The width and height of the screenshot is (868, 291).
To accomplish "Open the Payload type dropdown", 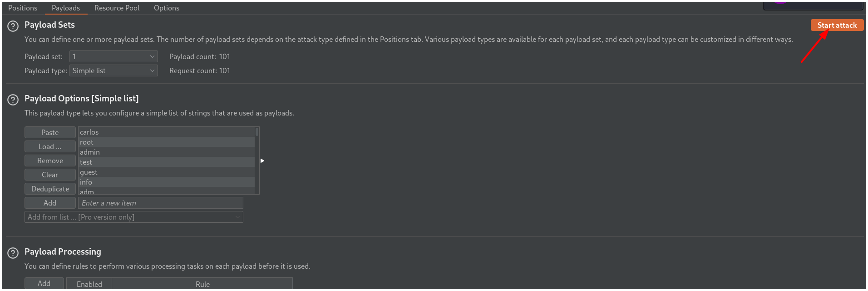I will (x=113, y=70).
